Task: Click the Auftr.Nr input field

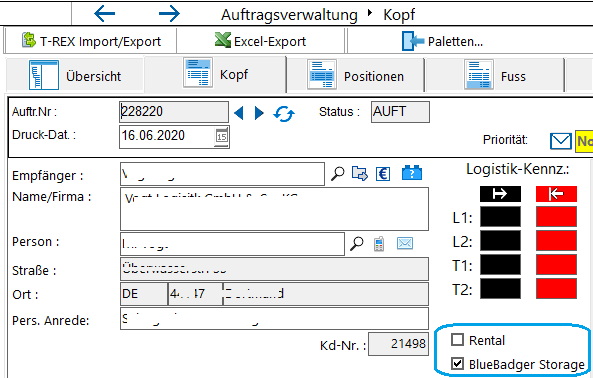Action: pyautogui.click(x=174, y=112)
